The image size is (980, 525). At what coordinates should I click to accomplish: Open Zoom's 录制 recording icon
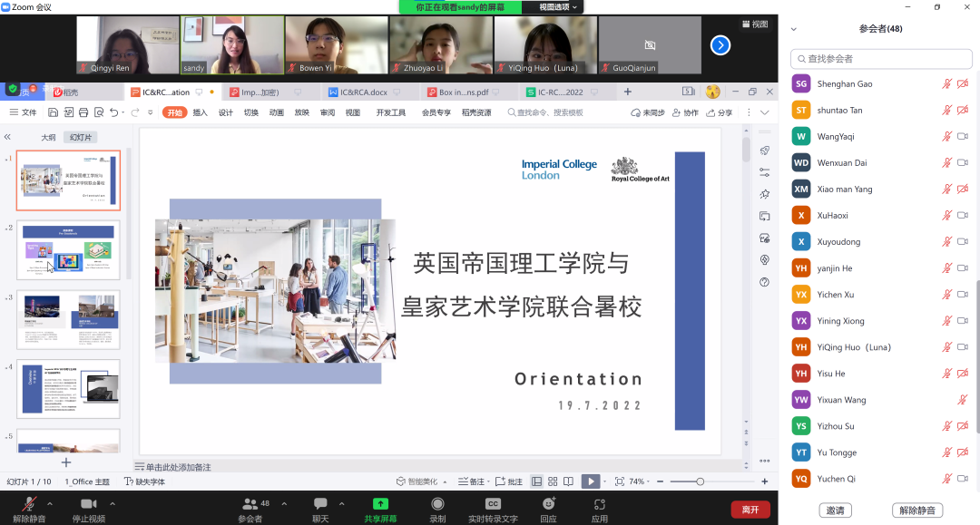(x=437, y=506)
